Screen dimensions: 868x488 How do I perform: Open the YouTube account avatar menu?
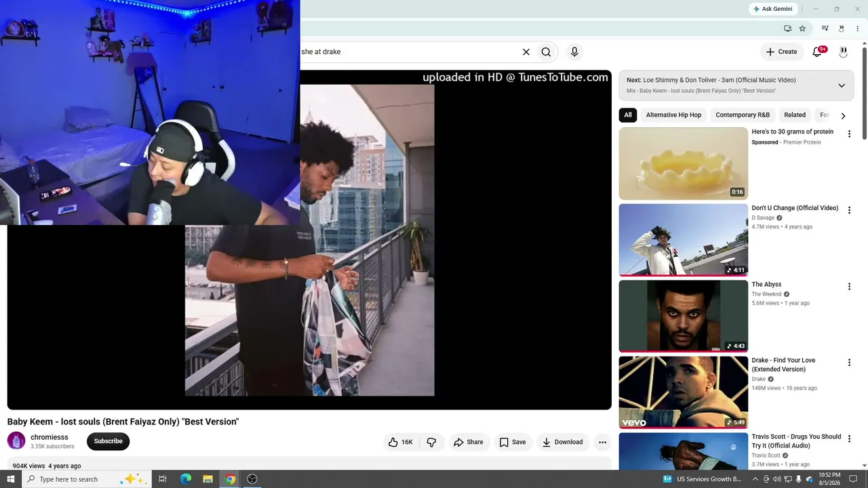pos(843,52)
